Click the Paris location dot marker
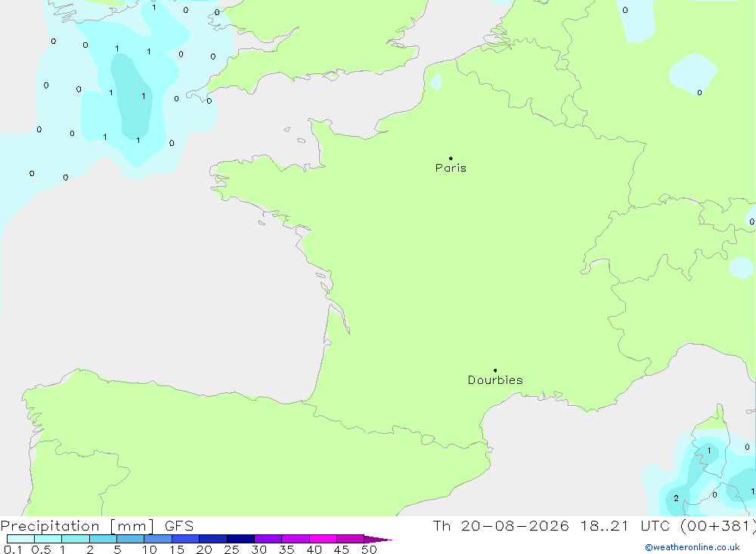Image resolution: width=756 pixels, height=554 pixels. coord(451,158)
